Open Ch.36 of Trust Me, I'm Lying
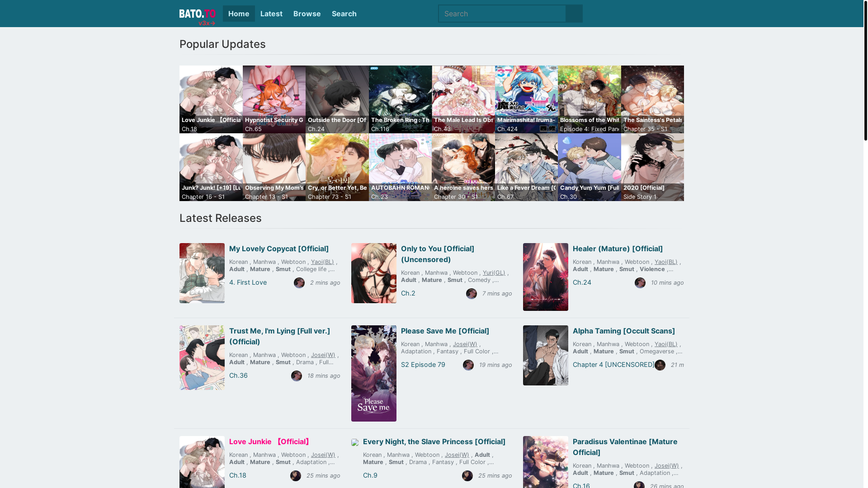The width and height of the screenshot is (868, 488). (x=238, y=375)
